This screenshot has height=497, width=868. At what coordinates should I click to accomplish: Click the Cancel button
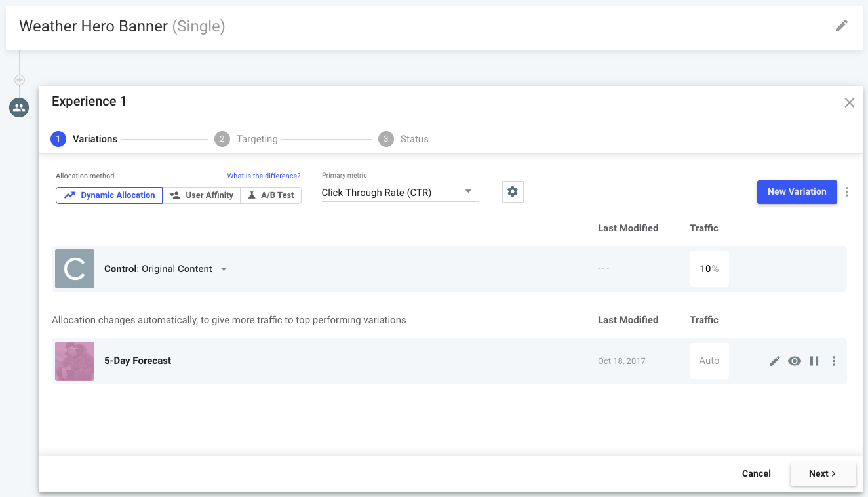pos(757,473)
